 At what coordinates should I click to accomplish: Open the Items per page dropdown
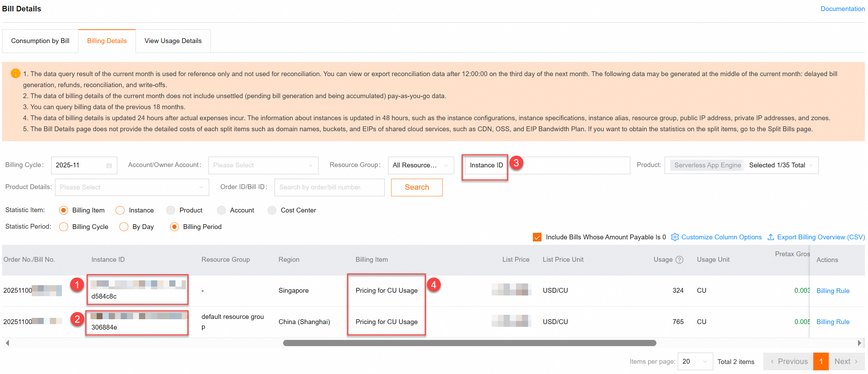pyautogui.click(x=695, y=361)
